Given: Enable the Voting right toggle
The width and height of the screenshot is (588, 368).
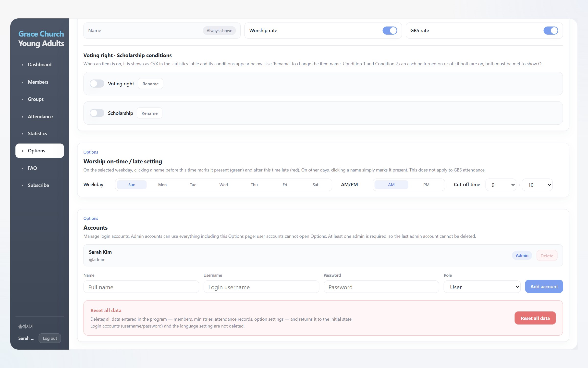Looking at the screenshot, I should [x=97, y=84].
